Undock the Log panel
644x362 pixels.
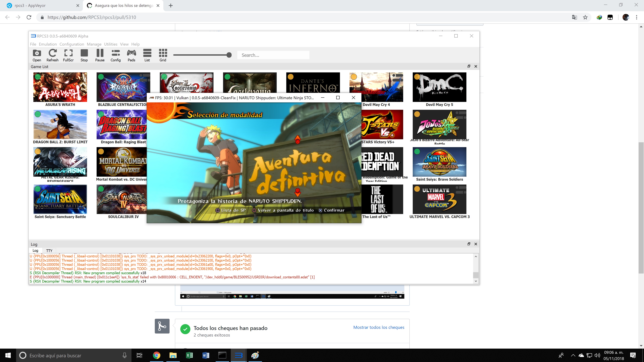[469, 244]
